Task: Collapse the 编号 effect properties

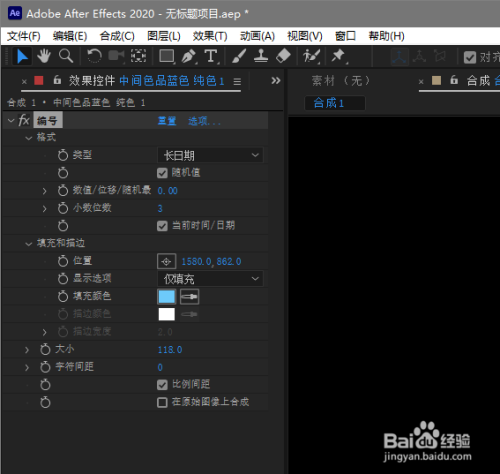Action: 11,120
